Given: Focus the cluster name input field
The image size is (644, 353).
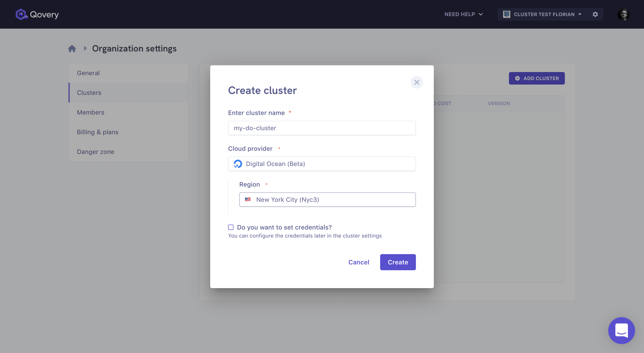Looking at the screenshot, I should coord(322,128).
